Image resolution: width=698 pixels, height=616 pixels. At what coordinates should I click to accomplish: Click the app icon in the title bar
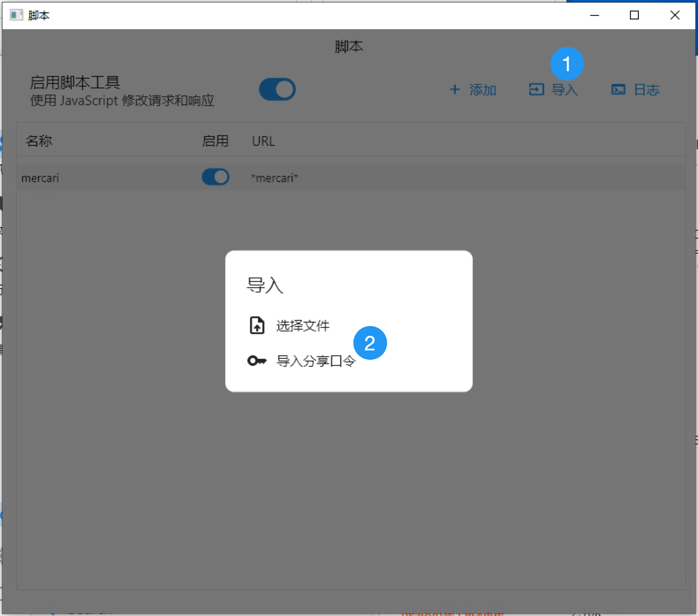16,15
